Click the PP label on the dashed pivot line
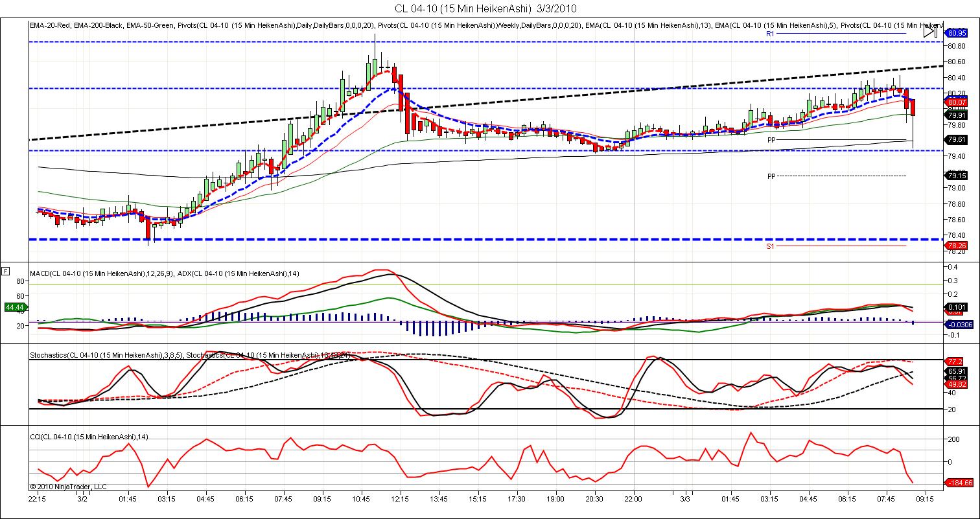The height and width of the screenshot is (519, 980). tap(771, 176)
